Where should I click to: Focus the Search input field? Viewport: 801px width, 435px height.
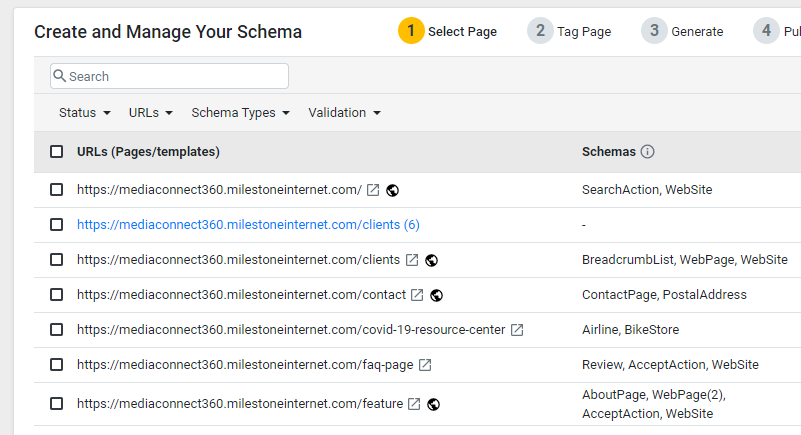[x=169, y=76]
